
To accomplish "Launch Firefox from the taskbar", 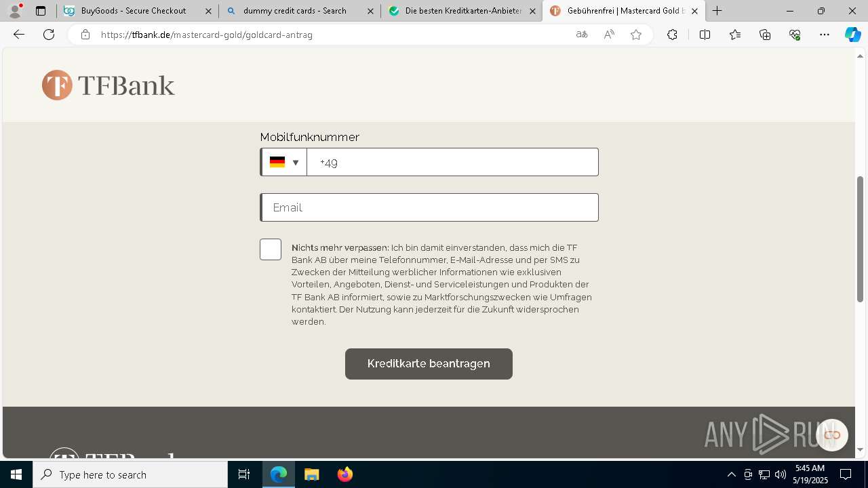I will click(344, 474).
